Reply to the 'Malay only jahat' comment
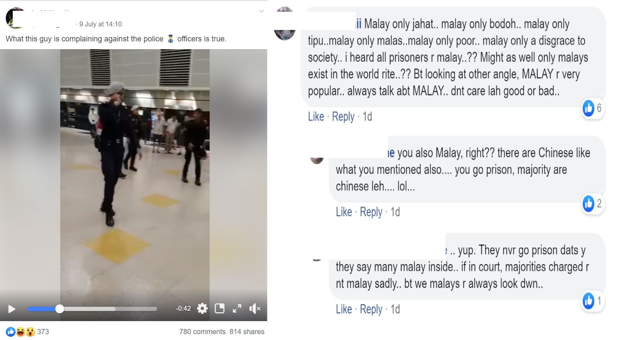This screenshot has width=644, height=340. pos(343,116)
